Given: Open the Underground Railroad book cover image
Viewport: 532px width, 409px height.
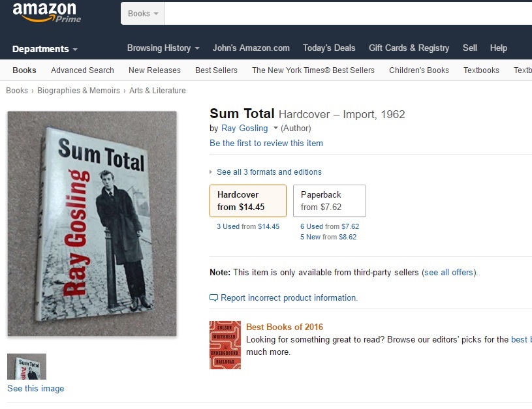Looking at the screenshot, I should pyautogui.click(x=225, y=345).
